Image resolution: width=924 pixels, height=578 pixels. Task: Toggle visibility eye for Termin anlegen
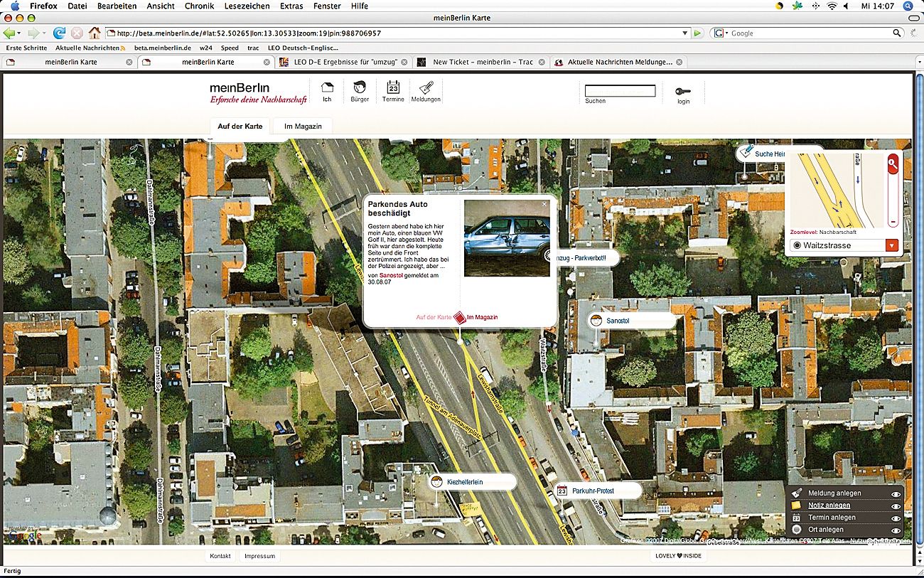click(x=896, y=518)
